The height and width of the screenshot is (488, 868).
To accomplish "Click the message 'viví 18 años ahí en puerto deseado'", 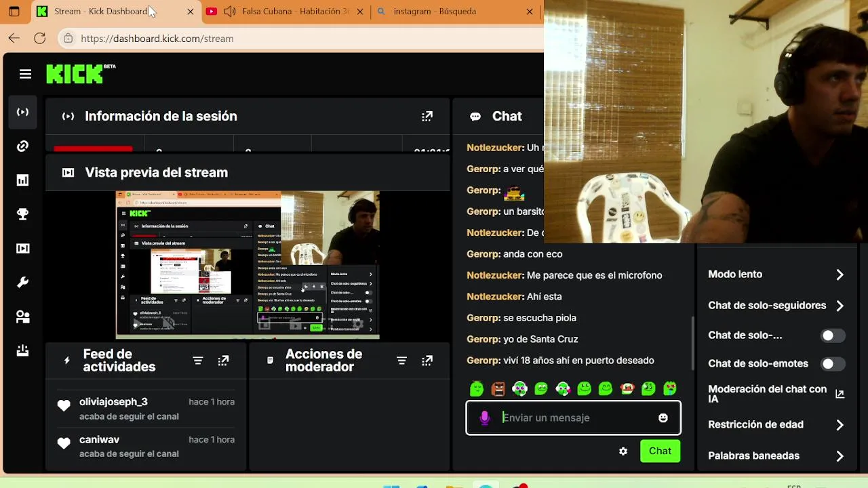I will 578,361.
